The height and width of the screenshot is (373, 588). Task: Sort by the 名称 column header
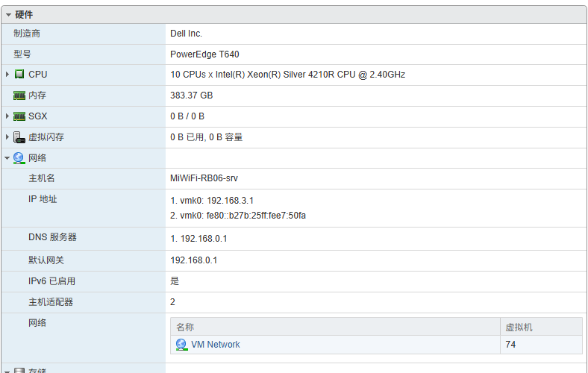[185, 327]
